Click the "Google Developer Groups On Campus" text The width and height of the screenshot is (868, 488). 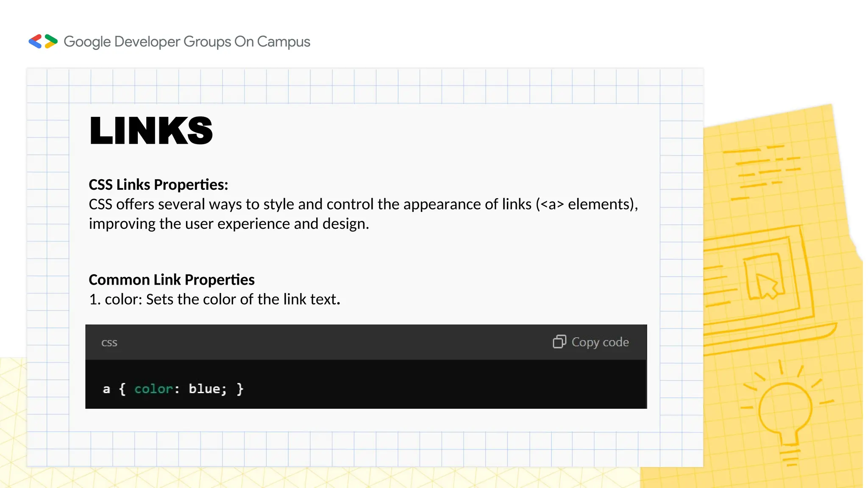(187, 42)
